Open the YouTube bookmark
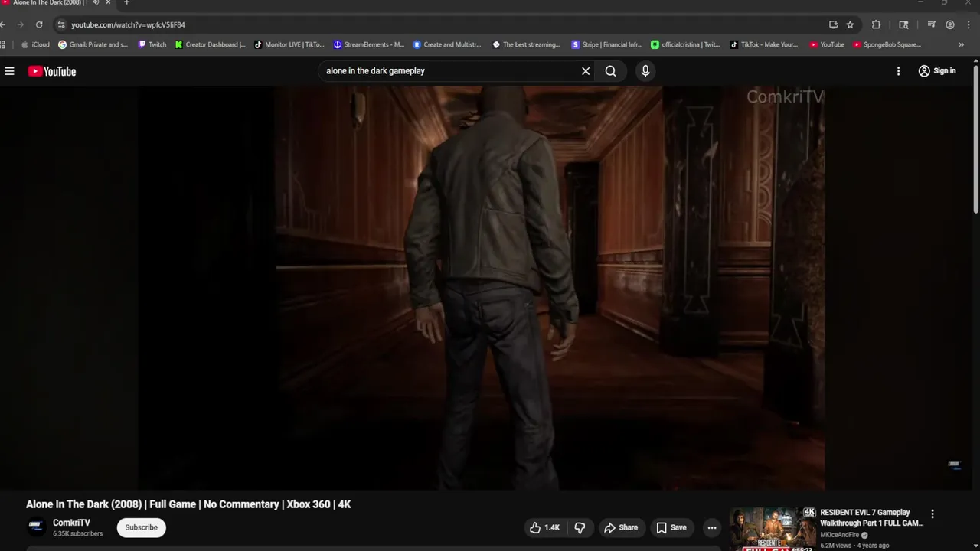This screenshot has height=551, width=980. click(x=827, y=44)
